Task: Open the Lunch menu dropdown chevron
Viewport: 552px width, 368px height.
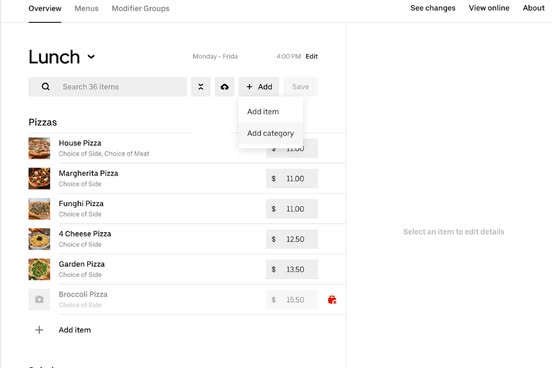Action: click(91, 56)
